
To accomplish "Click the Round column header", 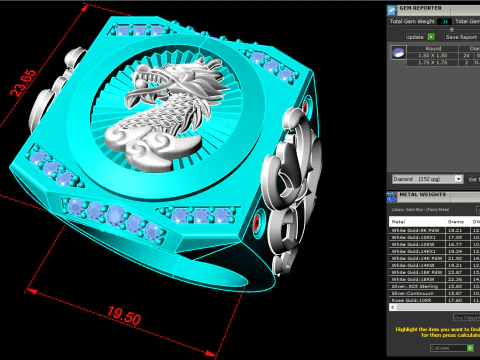I will (432, 48).
